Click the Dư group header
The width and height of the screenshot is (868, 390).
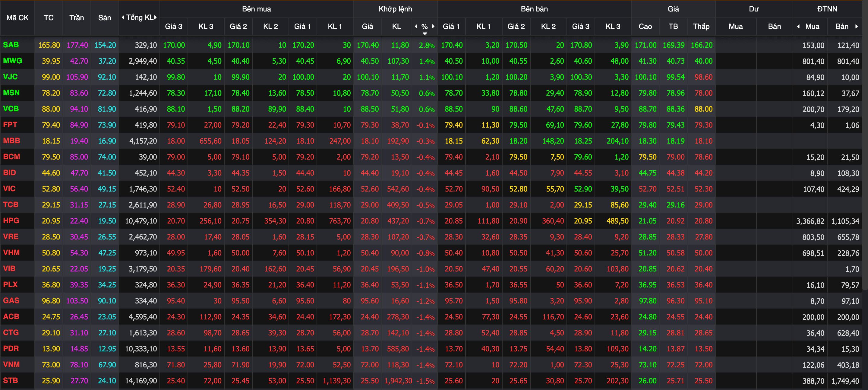coord(754,9)
